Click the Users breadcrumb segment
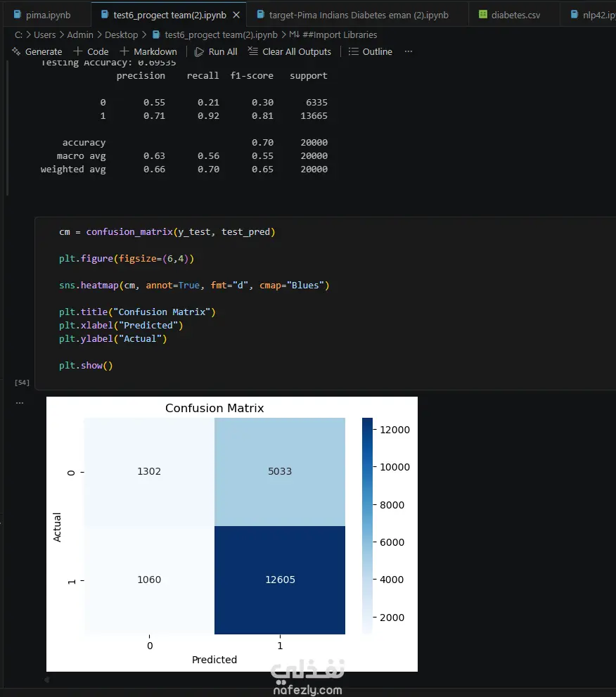616x697 pixels. pyautogui.click(x=45, y=34)
